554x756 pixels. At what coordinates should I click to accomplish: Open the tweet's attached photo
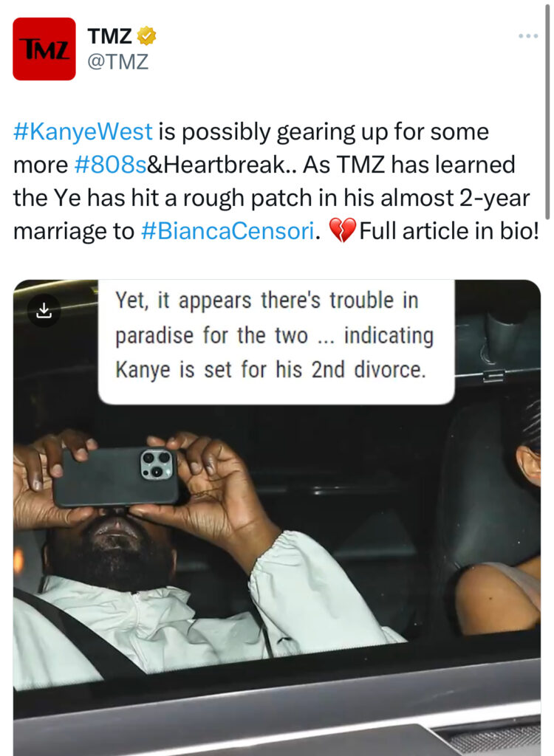(277, 518)
